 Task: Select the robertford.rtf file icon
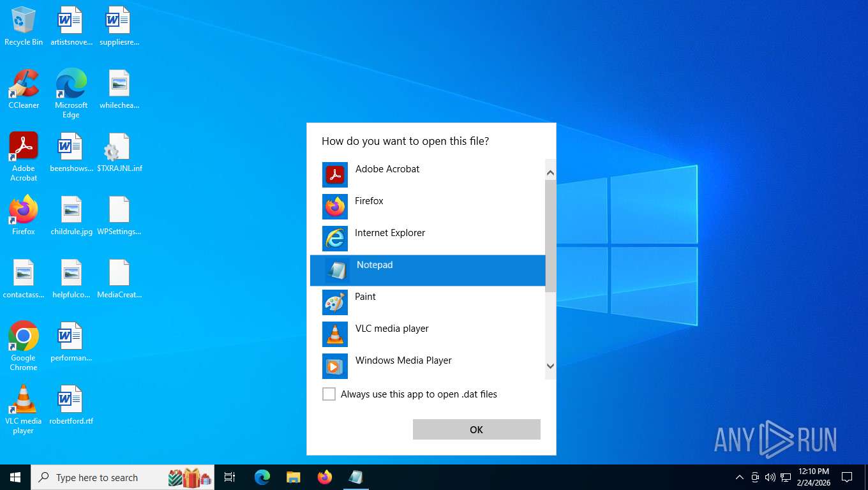point(71,405)
